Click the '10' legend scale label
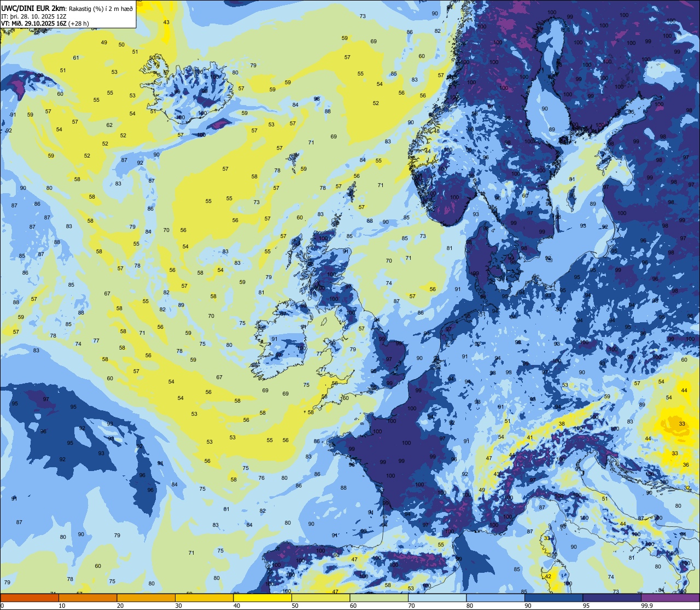 pyautogui.click(x=62, y=606)
